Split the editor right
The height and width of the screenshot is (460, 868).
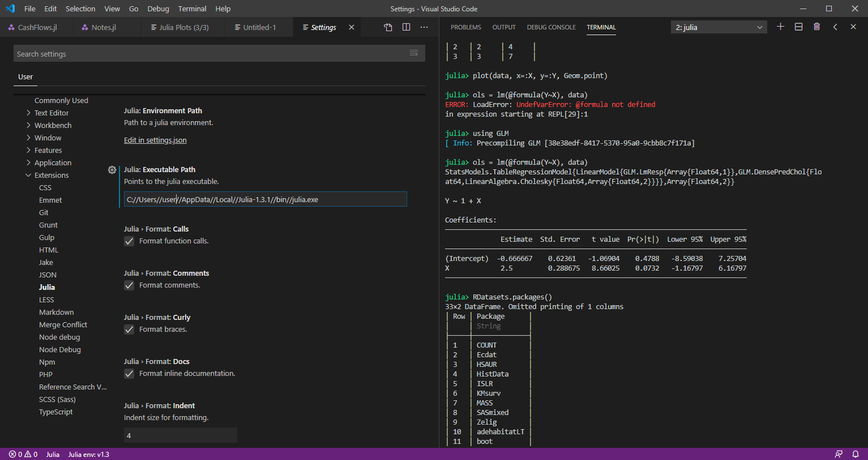[x=406, y=27]
